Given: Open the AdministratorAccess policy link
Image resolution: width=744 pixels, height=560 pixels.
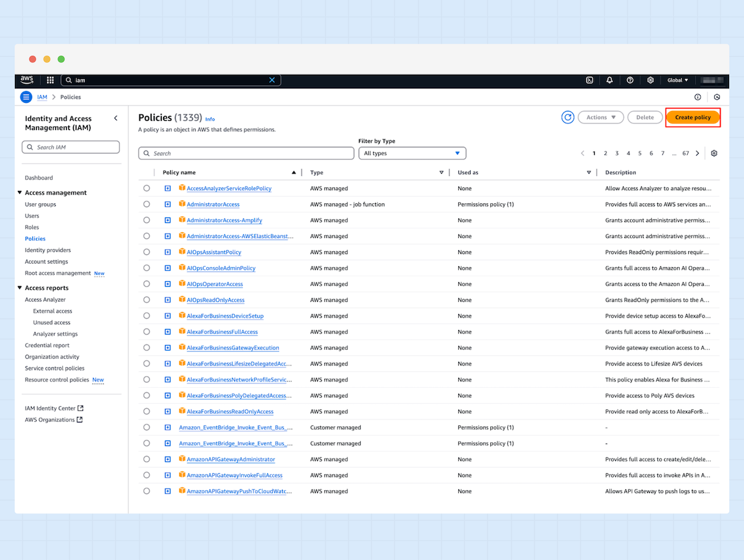Looking at the screenshot, I should click(213, 204).
